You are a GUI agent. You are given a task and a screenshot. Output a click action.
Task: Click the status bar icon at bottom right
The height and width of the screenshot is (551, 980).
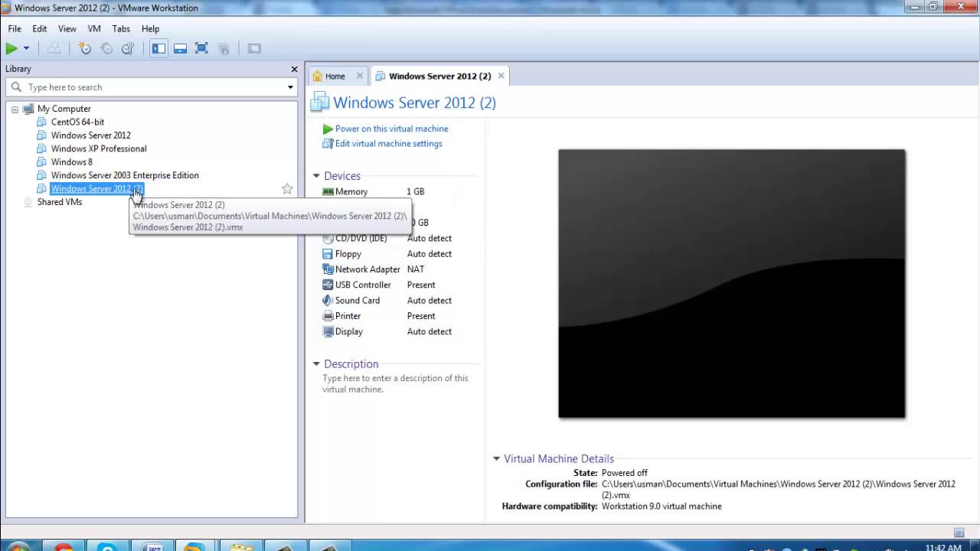coord(959,532)
